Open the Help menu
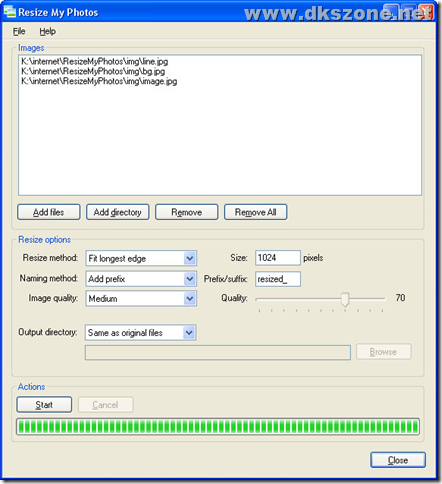Screen dimensions: 442x484 pyautogui.click(x=47, y=31)
